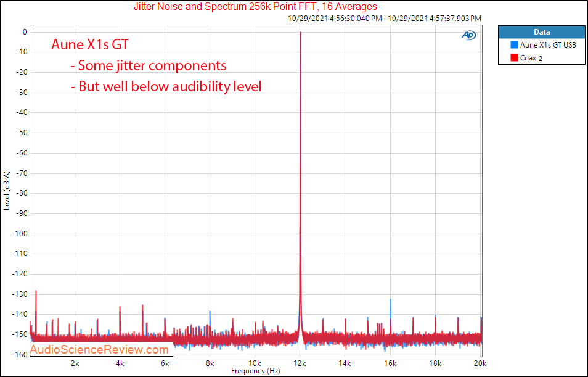Select the Coax 2 legend label
588x377 pixels.
coord(531,58)
